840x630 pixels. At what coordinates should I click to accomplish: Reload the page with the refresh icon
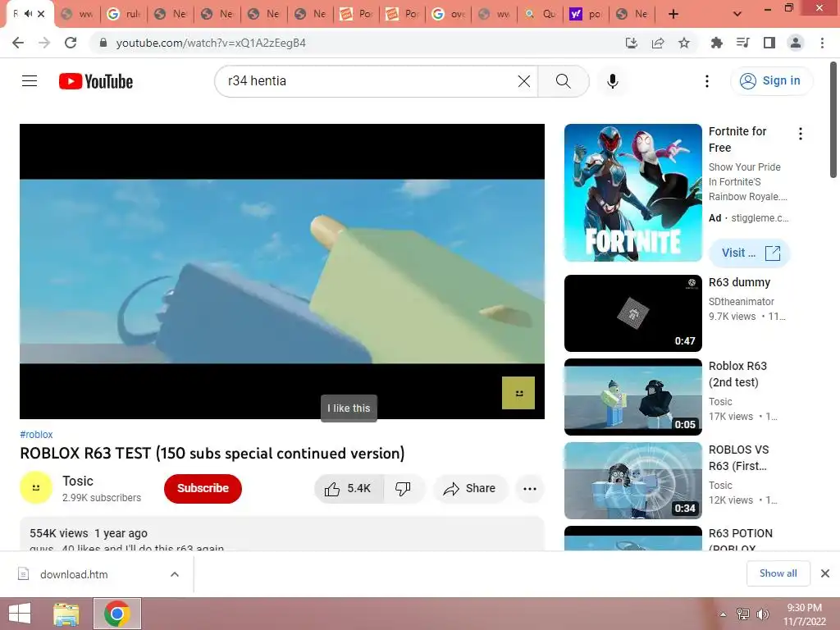71,43
